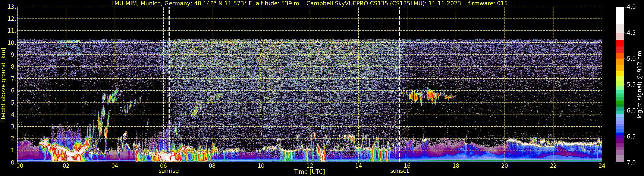This screenshot has height=176, width=644.
Task: Click the '13.' tick on the height axis
Action: pyautogui.click(x=12, y=7)
